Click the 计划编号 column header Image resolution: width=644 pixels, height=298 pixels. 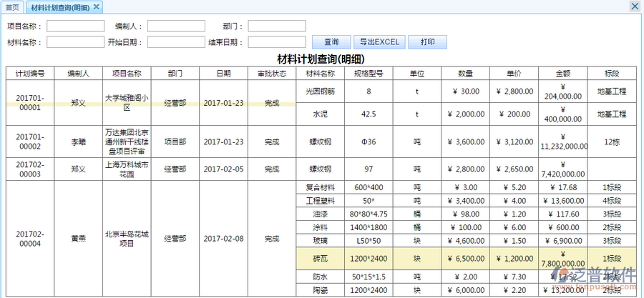point(30,73)
